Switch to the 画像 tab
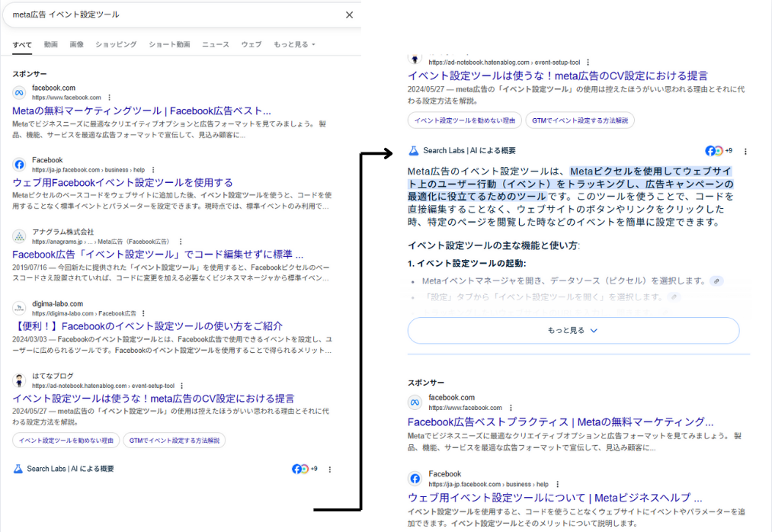The height and width of the screenshot is (532, 772). coord(76,44)
